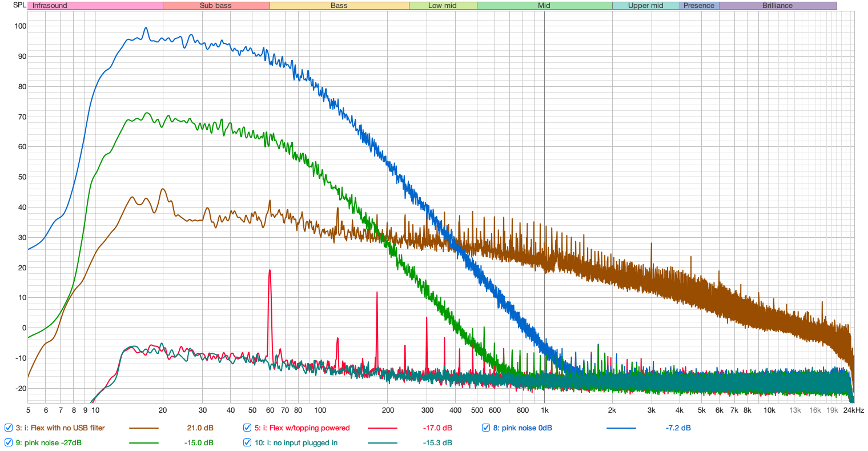
Task: Click the 1k tick on the frequency axis
Action: pos(545,410)
